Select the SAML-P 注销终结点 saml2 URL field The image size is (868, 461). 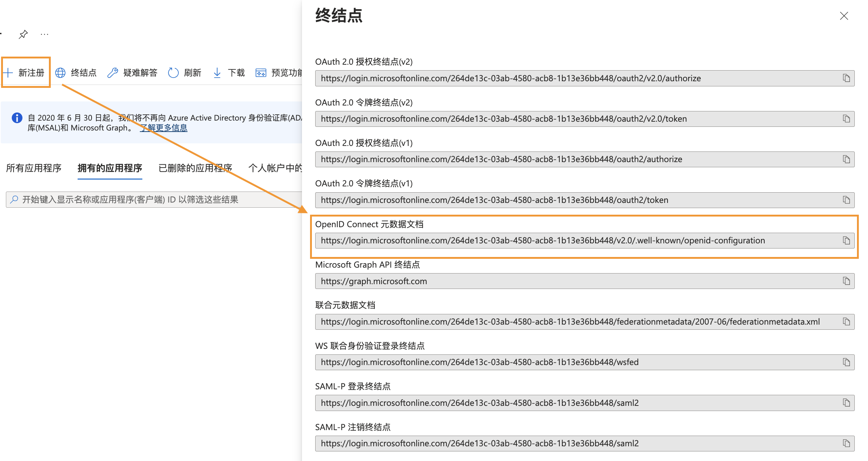(585, 443)
